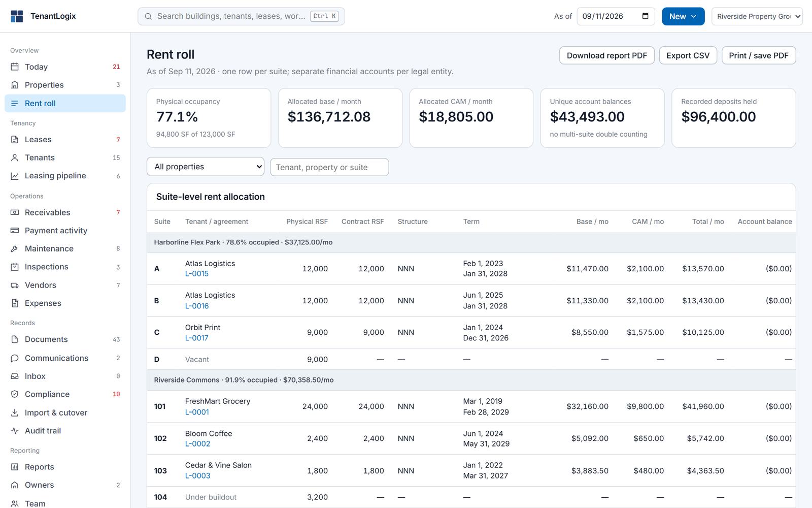Image resolution: width=812 pixels, height=508 pixels.
Task: Click the Physical occupancy 77.1% card
Action: click(x=209, y=118)
